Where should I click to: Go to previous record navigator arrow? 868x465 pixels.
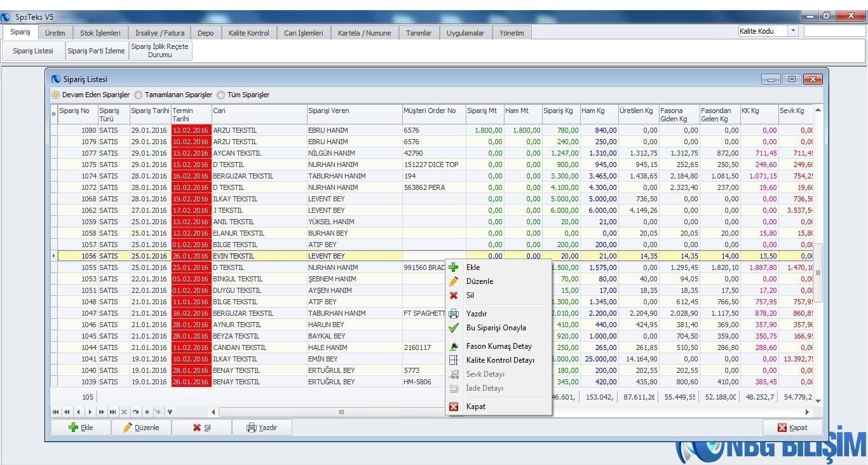[x=78, y=412]
